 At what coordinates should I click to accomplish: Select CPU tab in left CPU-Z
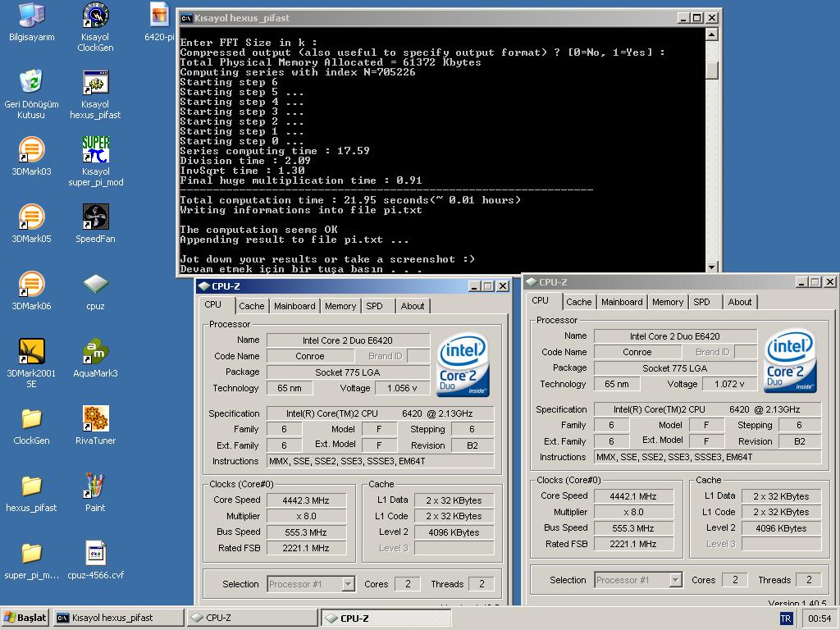(213, 304)
